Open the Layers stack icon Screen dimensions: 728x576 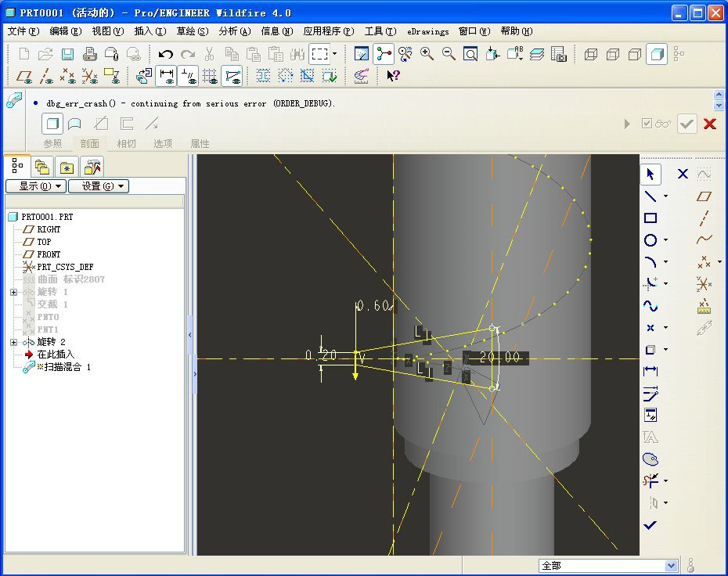coord(537,54)
